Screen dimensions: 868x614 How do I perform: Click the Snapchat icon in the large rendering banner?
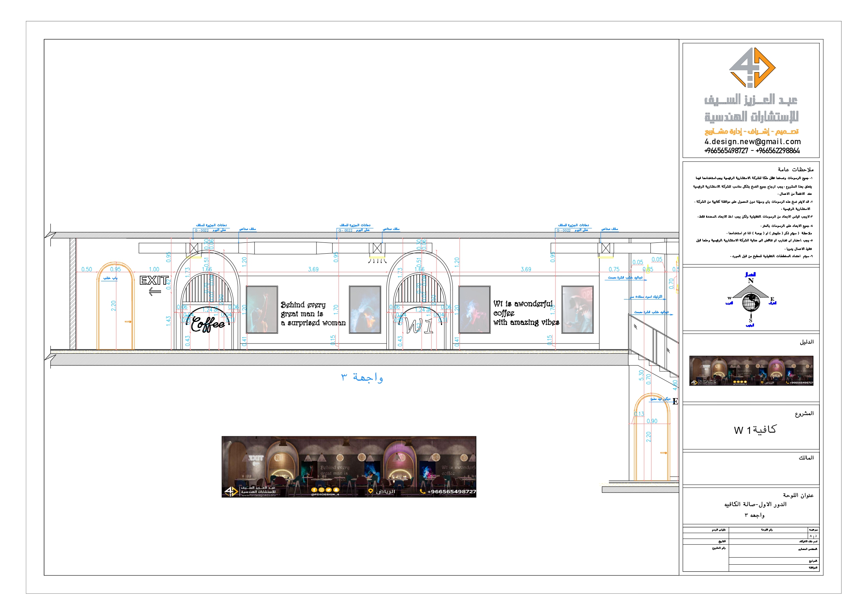[x=336, y=490]
